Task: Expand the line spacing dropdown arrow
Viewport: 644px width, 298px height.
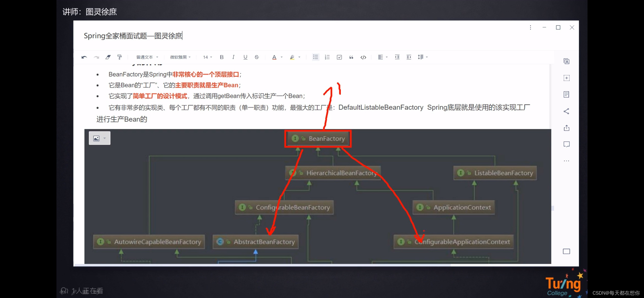Action: [x=427, y=57]
